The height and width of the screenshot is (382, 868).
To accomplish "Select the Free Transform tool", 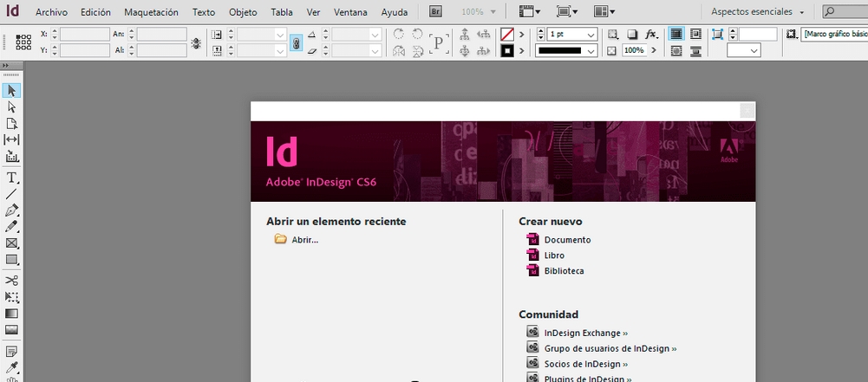I will pyautogui.click(x=11, y=297).
